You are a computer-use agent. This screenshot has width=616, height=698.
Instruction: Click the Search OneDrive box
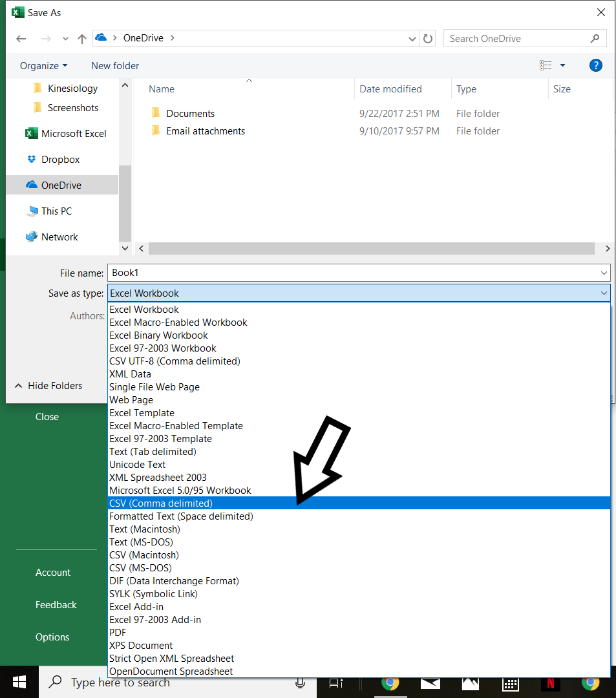coord(525,39)
